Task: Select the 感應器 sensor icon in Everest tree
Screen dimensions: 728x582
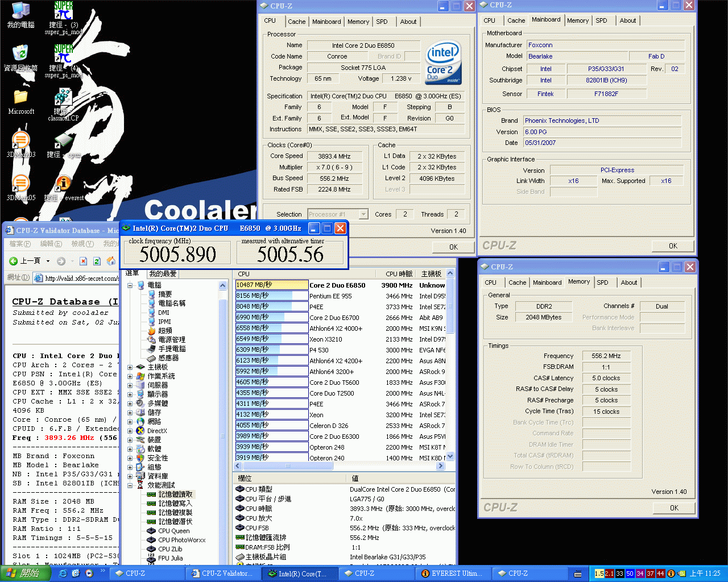Action: point(152,358)
